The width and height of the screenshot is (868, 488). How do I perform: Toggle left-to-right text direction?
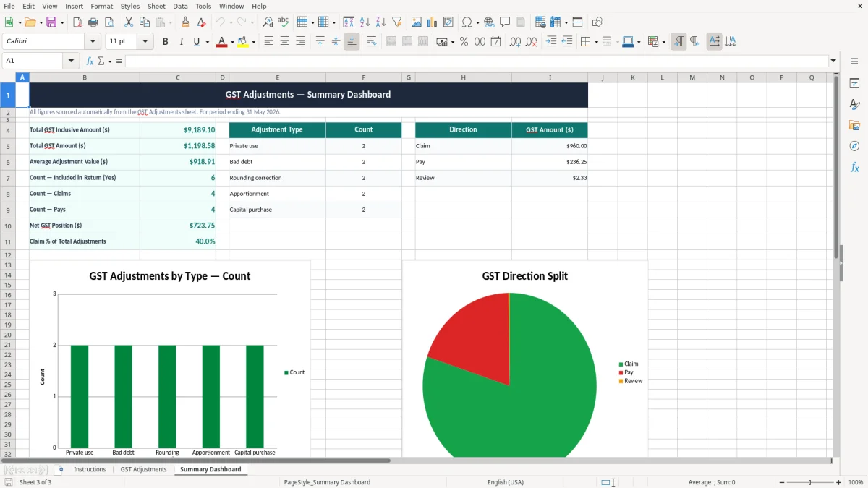tap(678, 42)
